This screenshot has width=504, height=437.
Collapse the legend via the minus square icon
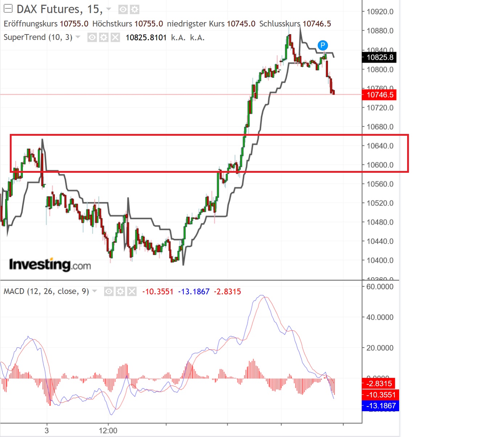(8, 8)
